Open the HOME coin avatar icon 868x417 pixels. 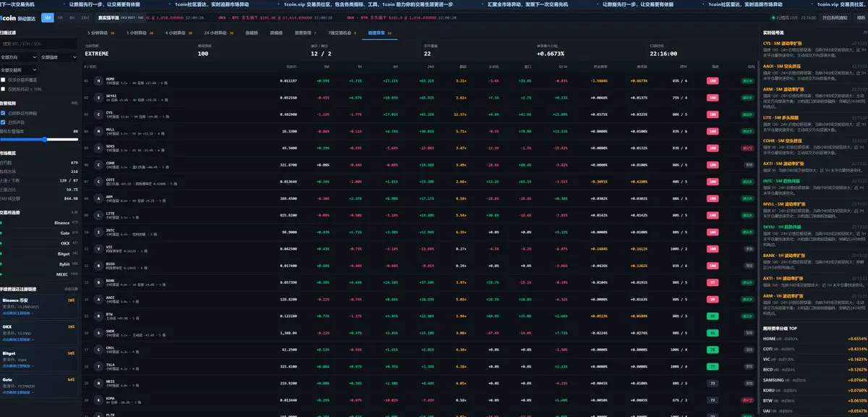(98, 80)
